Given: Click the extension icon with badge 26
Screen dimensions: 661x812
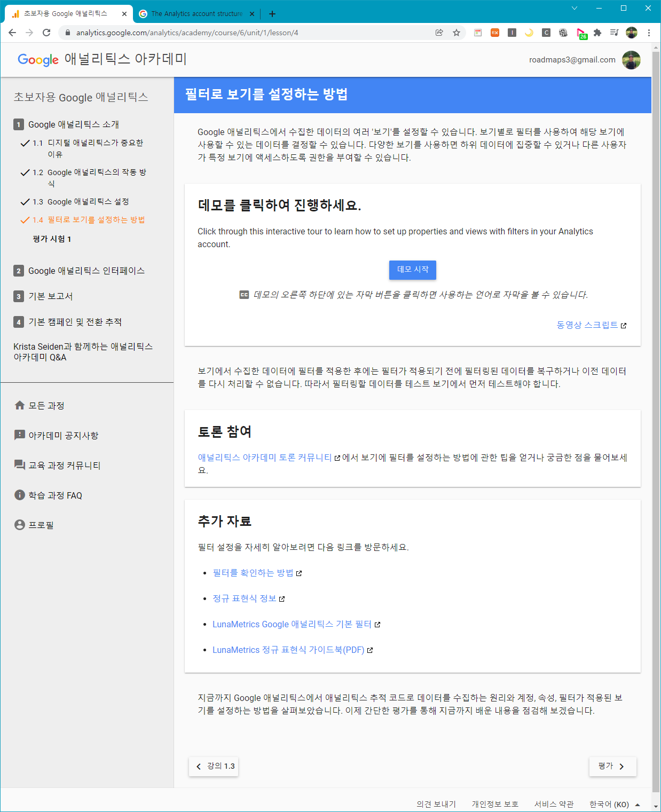Looking at the screenshot, I should (581, 34).
